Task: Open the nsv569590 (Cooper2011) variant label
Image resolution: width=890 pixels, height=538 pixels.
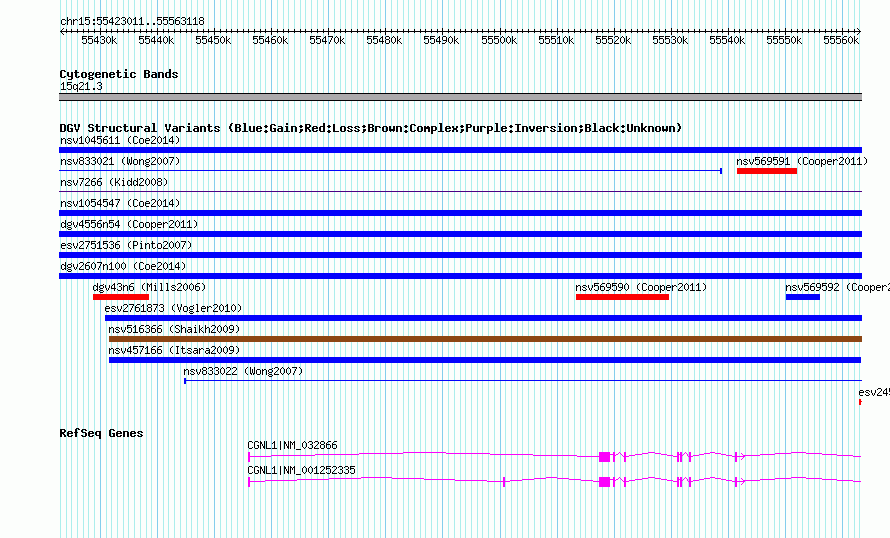Action: coord(641,287)
